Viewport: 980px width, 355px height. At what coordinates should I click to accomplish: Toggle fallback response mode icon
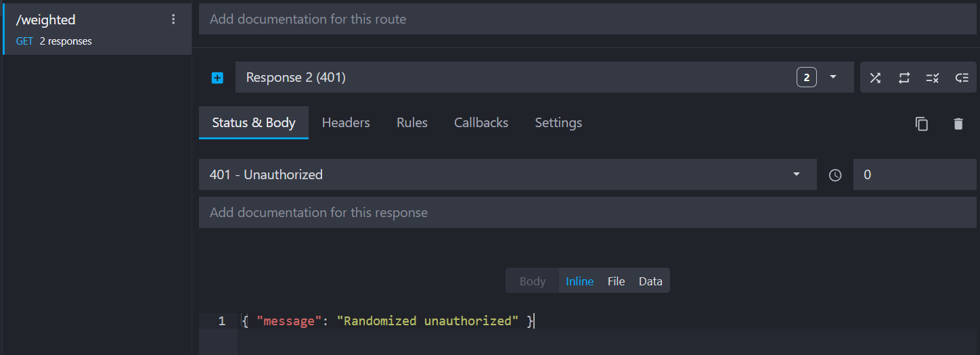point(962,78)
